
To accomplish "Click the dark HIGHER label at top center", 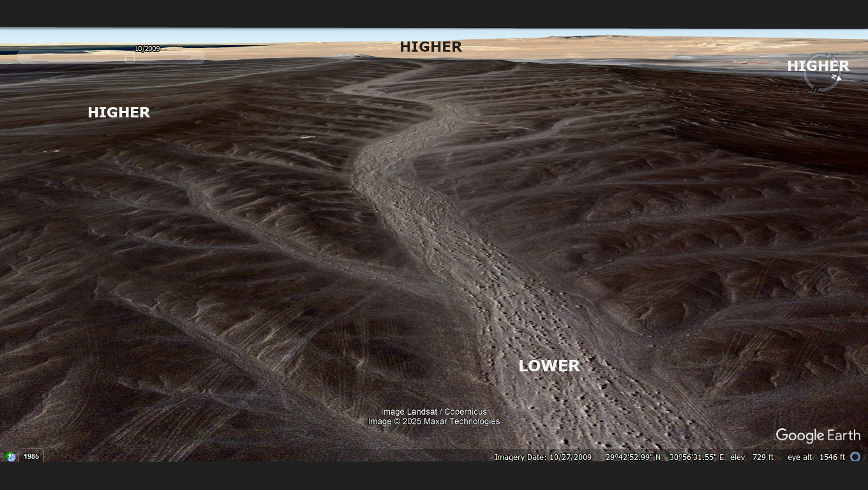I will click(x=430, y=47).
